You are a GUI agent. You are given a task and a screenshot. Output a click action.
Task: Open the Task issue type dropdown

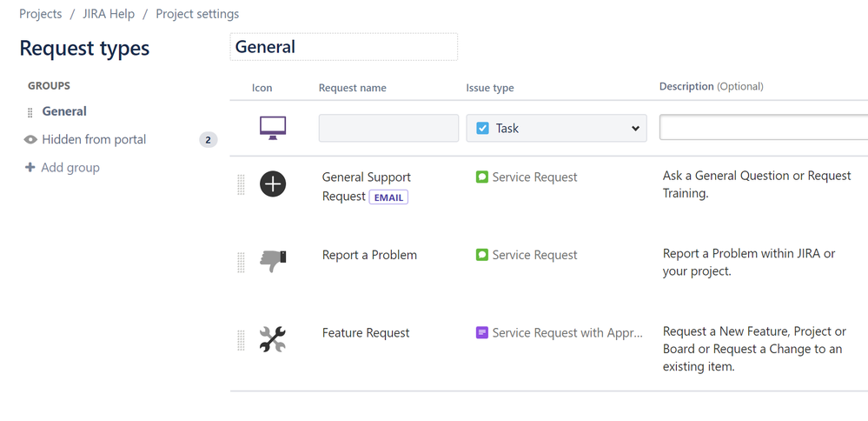[556, 128]
